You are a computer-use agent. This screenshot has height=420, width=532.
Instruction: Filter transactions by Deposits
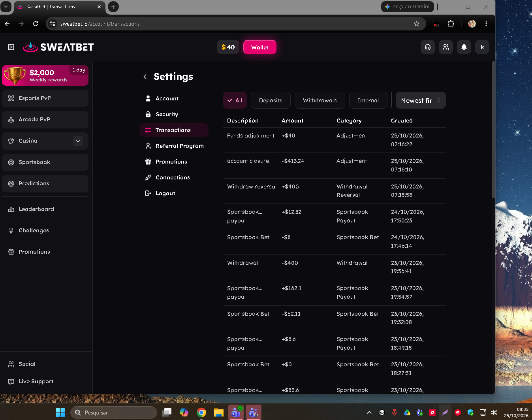(x=271, y=100)
